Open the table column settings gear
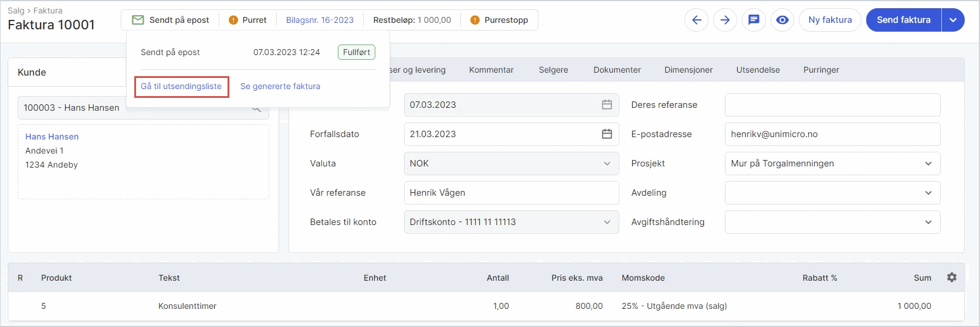The height and width of the screenshot is (327, 980). tap(952, 277)
